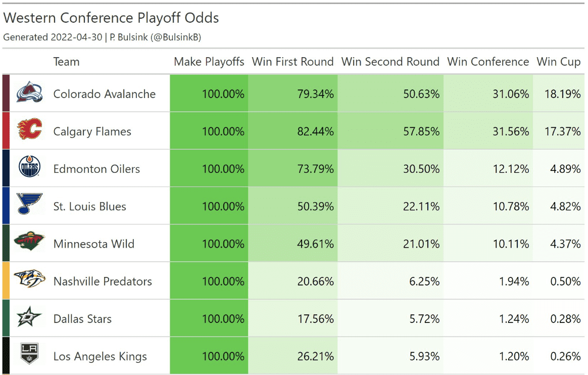Click the Dallas Stars logo
The width and height of the screenshot is (588, 375).
tap(29, 318)
